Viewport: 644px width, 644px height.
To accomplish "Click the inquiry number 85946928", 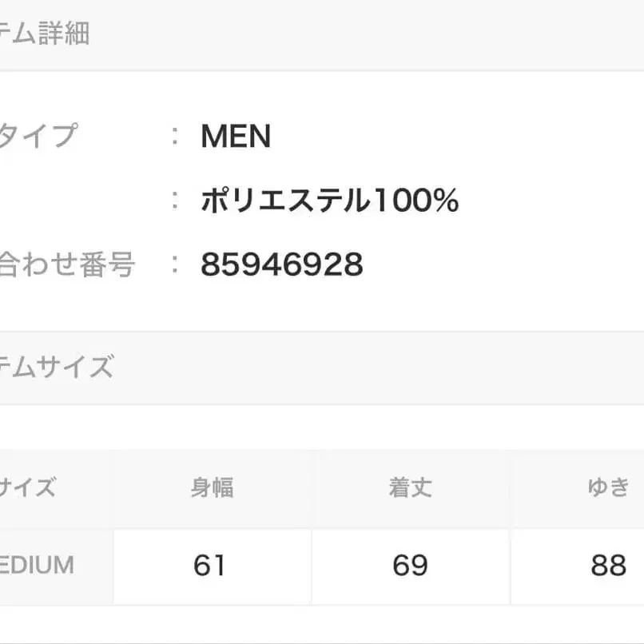I will point(281,264).
